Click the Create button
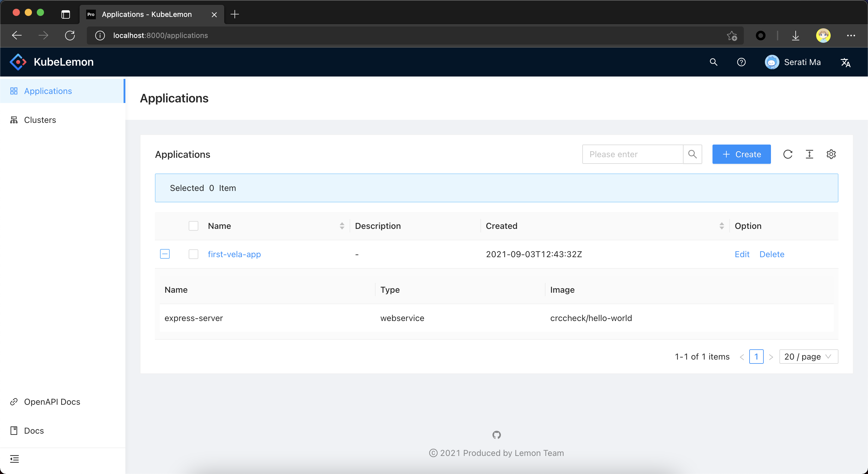 tap(741, 154)
